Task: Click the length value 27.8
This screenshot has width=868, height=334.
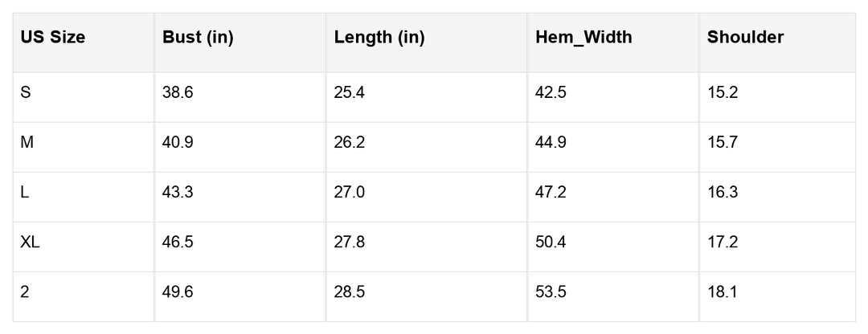Action: (x=350, y=242)
